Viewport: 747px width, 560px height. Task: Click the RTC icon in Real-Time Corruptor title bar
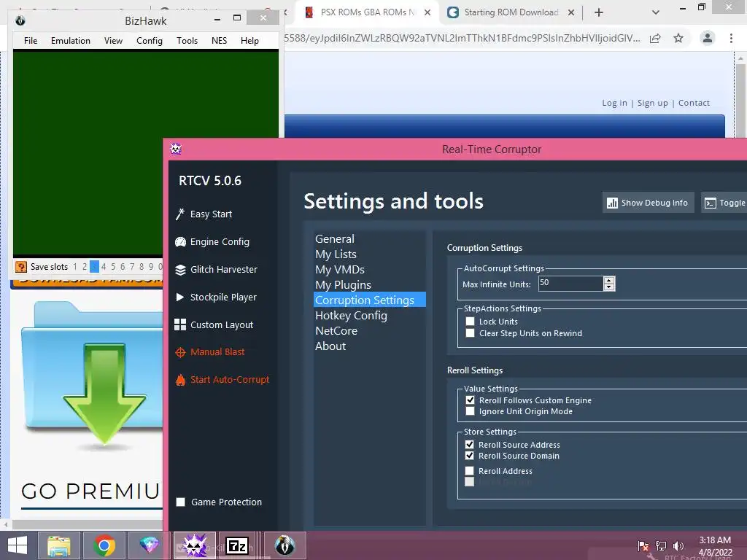point(176,149)
